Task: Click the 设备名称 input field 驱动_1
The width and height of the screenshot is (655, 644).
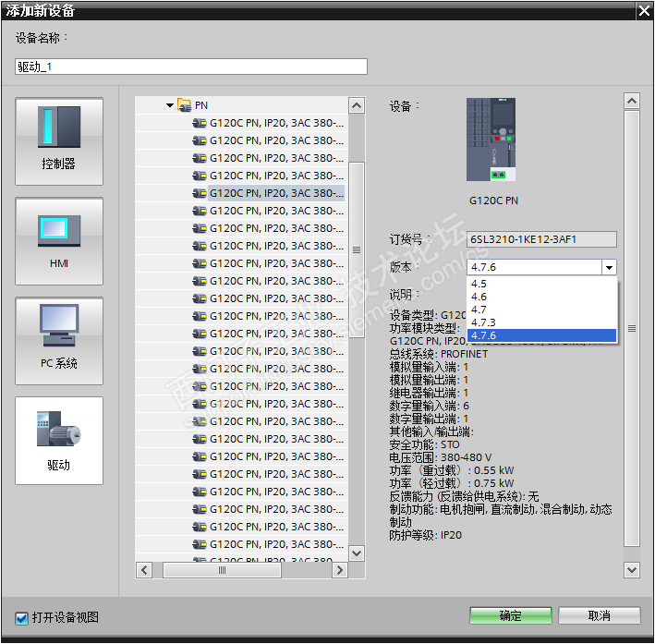Action: pos(191,67)
